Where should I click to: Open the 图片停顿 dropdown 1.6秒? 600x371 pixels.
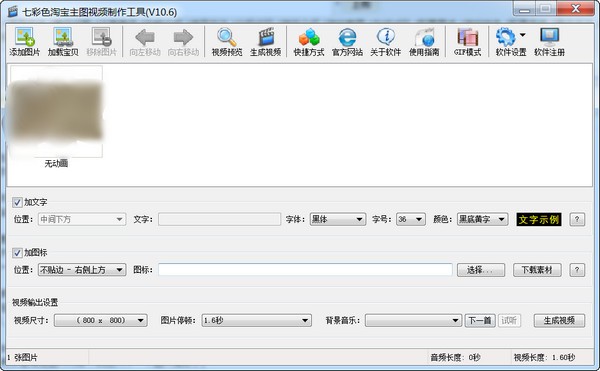pos(257,320)
